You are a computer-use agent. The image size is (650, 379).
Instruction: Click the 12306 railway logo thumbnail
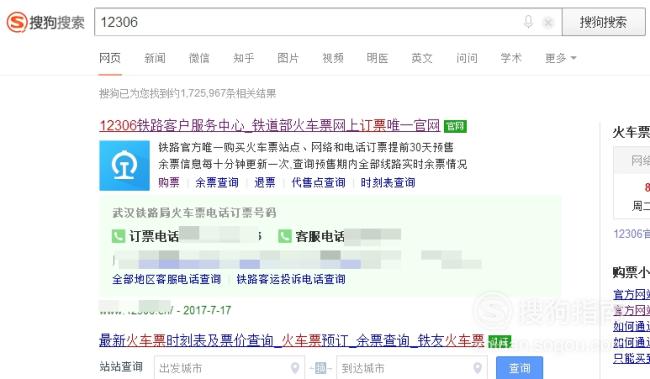pyautogui.click(x=124, y=165)
